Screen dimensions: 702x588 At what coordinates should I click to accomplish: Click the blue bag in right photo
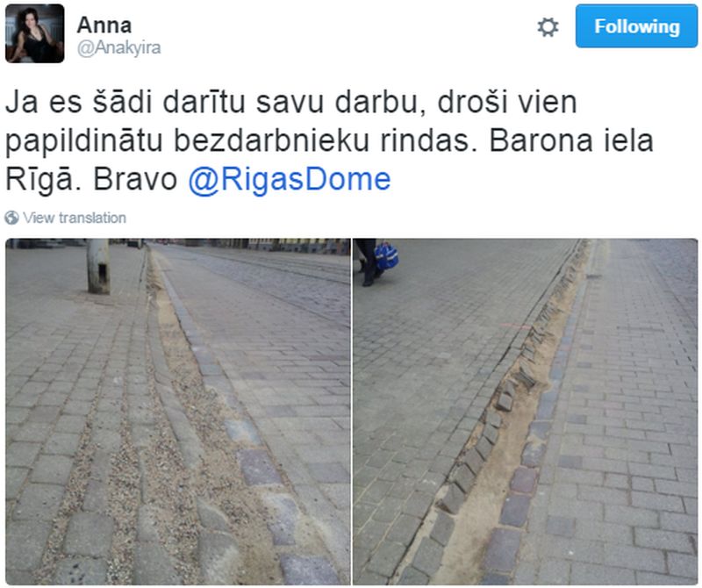386,255
